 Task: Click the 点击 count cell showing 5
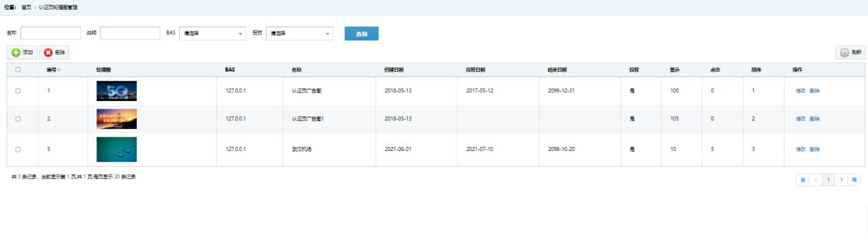[713, 149]
